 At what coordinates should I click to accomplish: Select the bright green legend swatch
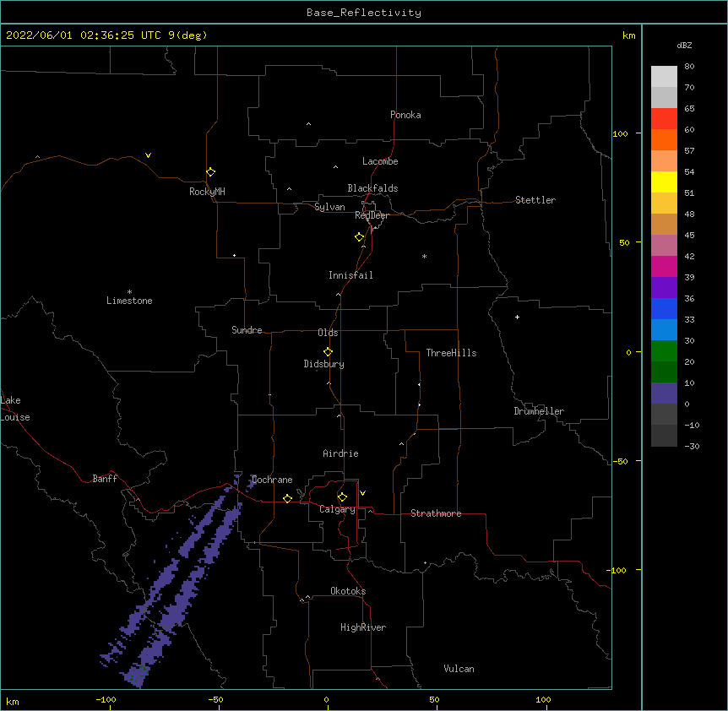coord(664,351)
